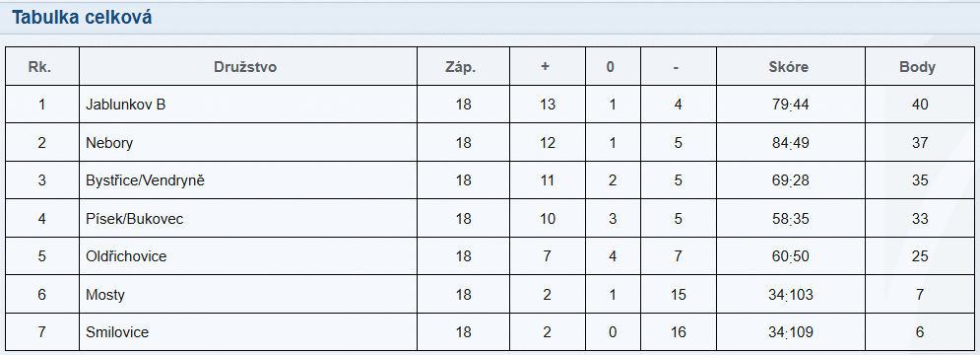Click the Rk. column header
980x355 pixels.
click(x=39, y=67)
